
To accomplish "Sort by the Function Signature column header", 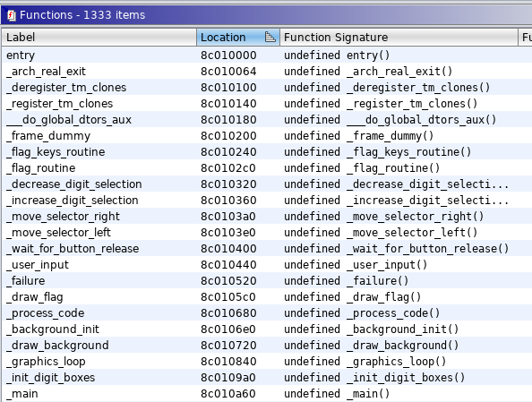I will (x=399, y=38).
